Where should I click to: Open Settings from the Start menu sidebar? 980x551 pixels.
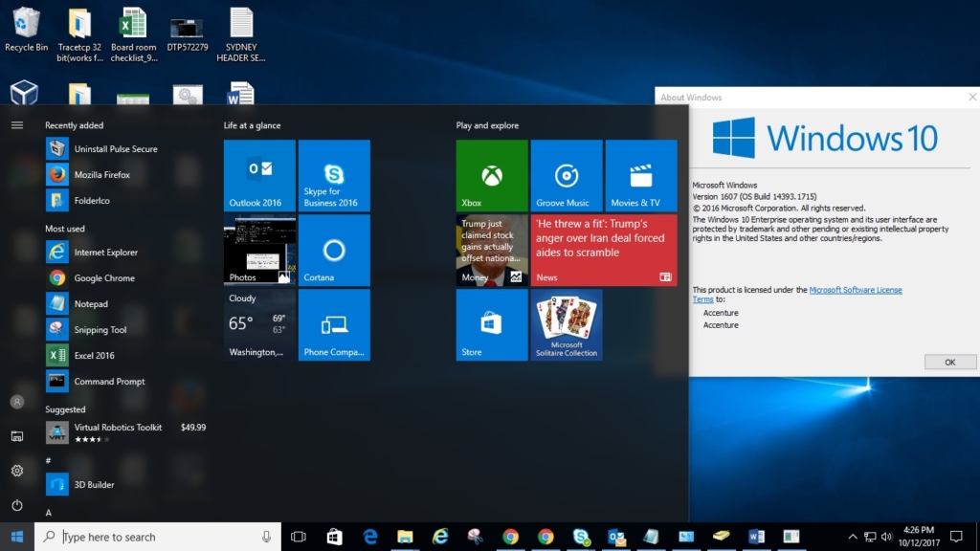click(x=16, y=471)
